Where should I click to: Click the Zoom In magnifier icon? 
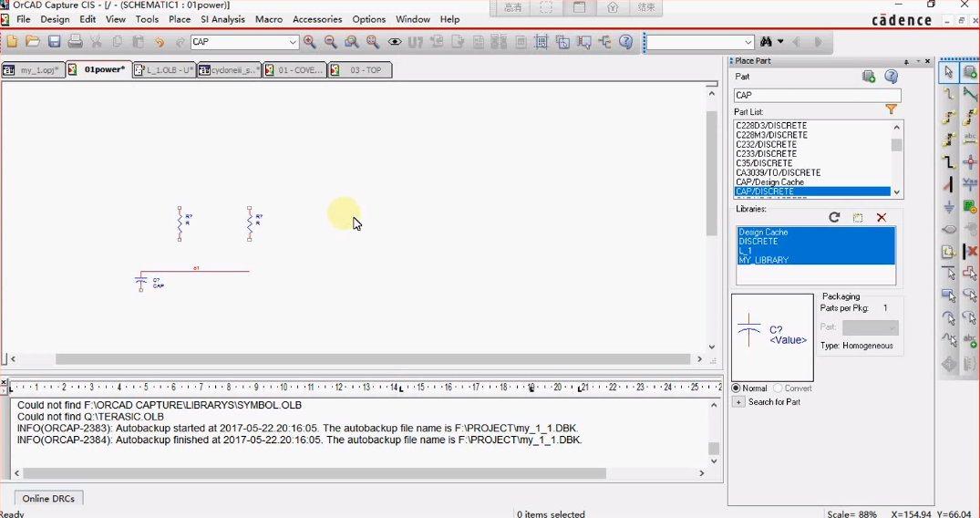tap(309, 42)
